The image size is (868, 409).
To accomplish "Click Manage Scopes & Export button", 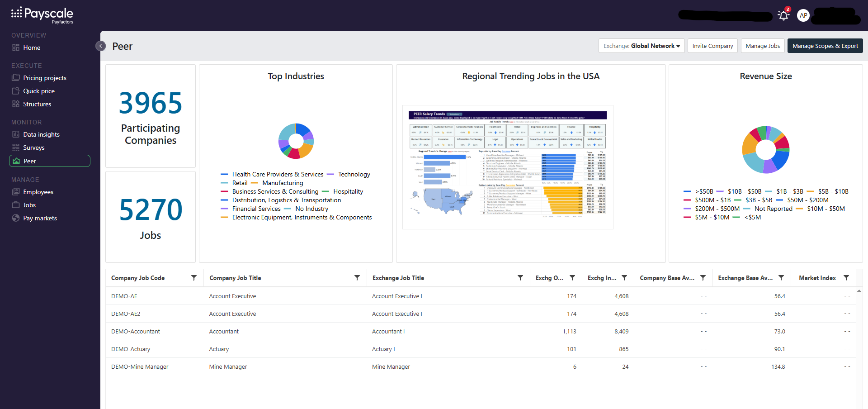I will (825, 46).
